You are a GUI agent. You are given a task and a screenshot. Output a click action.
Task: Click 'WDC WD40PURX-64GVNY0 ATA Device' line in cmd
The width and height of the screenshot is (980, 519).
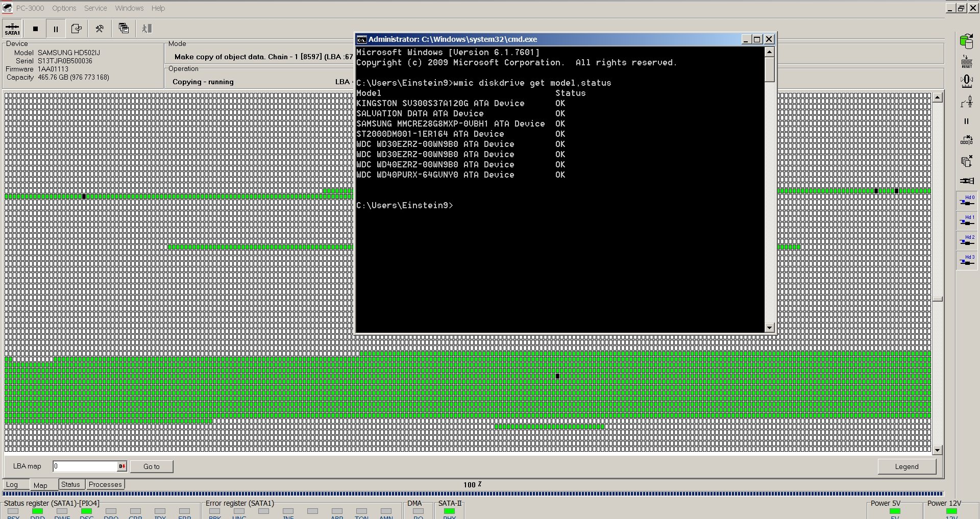click(x=435, y=175)
